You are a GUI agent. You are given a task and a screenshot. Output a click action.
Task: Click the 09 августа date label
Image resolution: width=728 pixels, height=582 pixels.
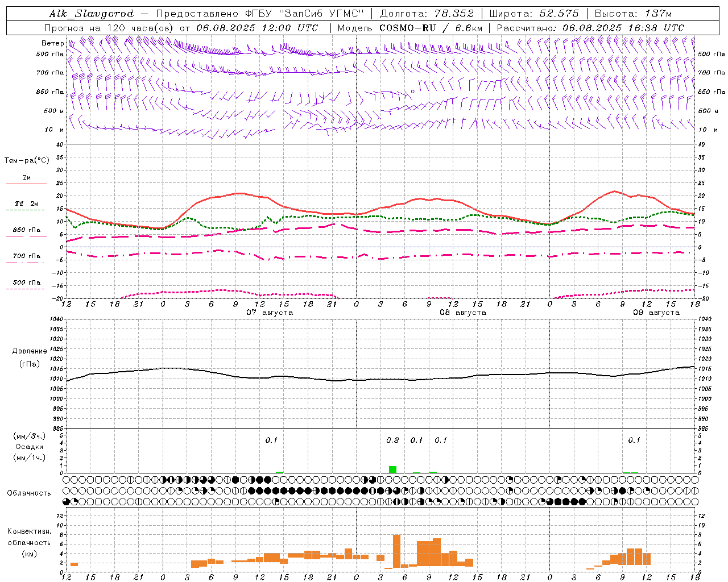(656, 313)
